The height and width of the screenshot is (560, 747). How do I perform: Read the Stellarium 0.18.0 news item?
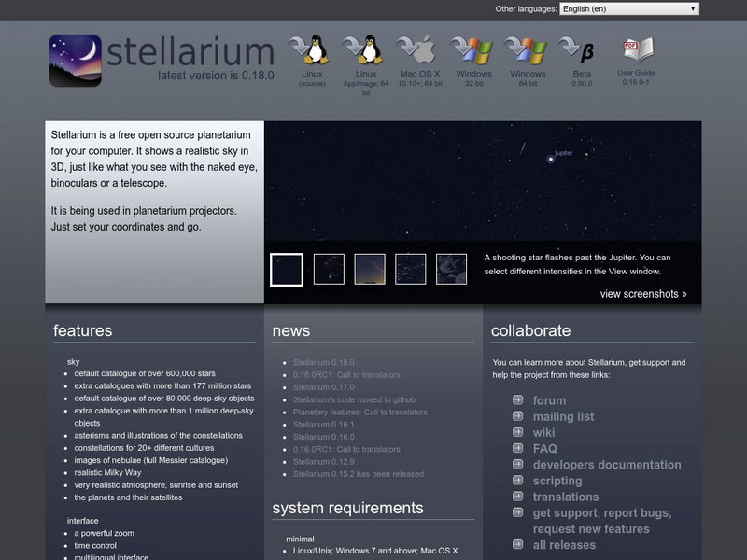[x=323, y=362]
